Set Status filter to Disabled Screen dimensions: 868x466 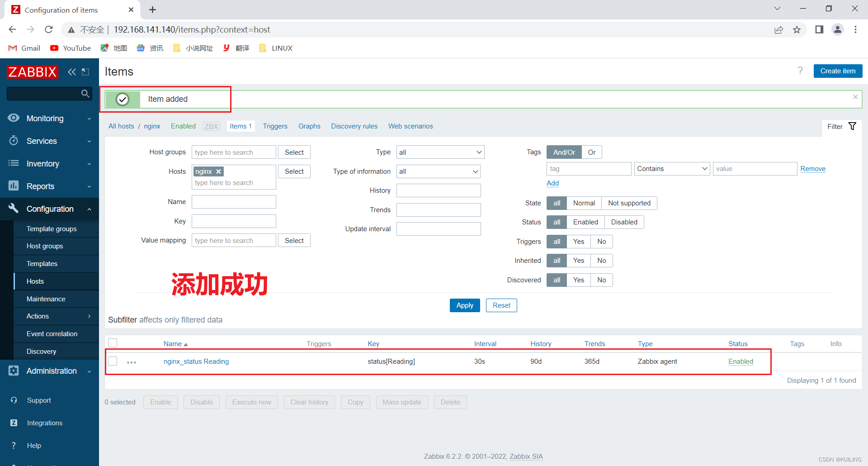[624, 222]
